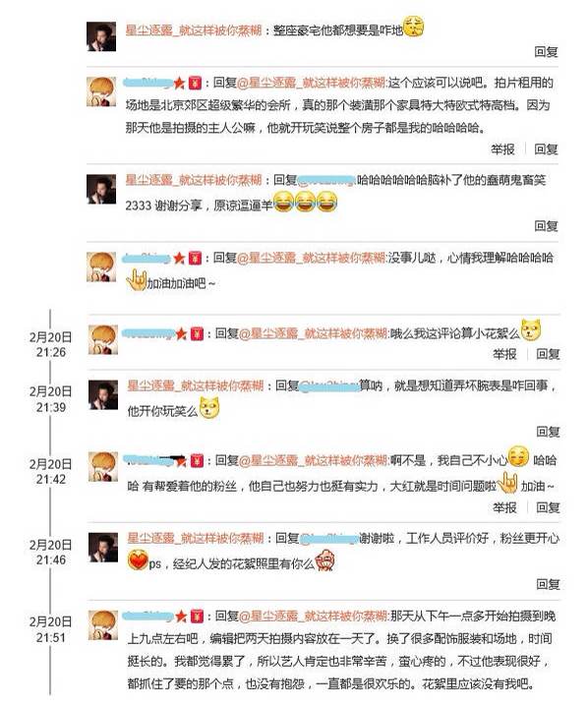Click the doge emoji after 小花絮么
588x708 pixels.
pyautogui.click(x=531, y=329)
